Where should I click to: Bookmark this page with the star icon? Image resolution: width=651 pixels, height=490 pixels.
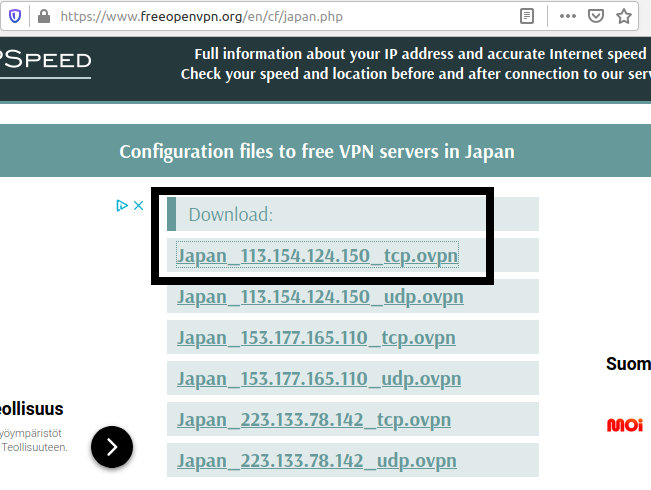coord(624,16)
